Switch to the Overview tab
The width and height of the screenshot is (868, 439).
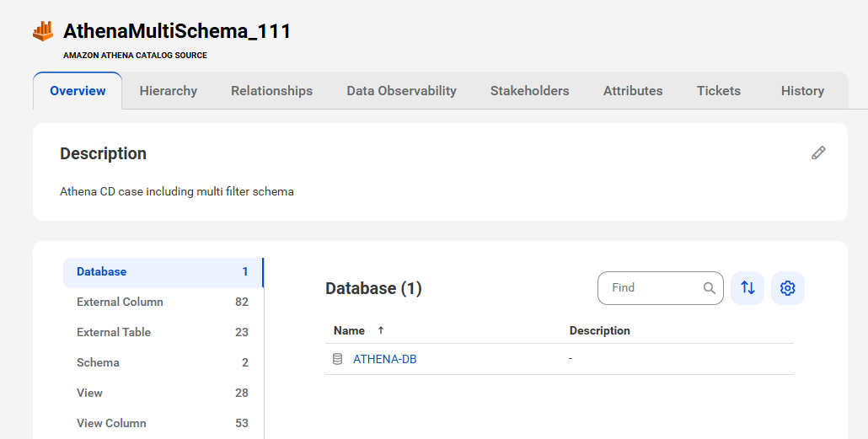click(78, 91)
